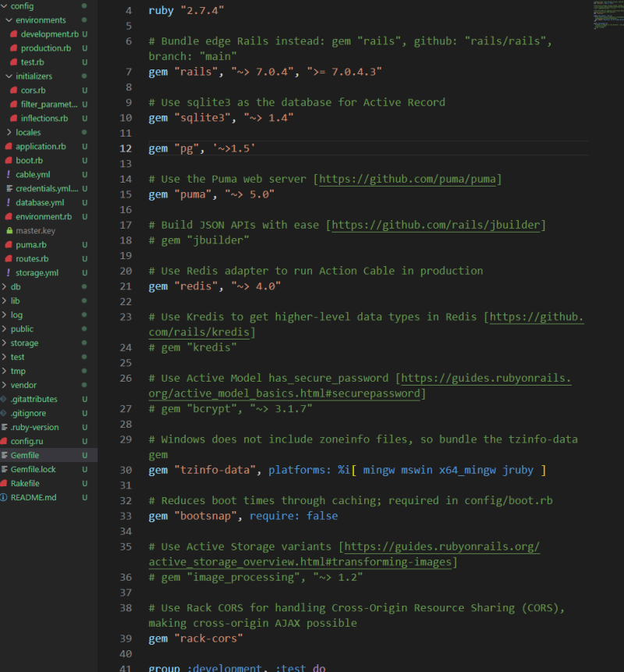Click the gem "pg" line of code
This screenshot has width=624, height=672.
click(x=202, y=149)
